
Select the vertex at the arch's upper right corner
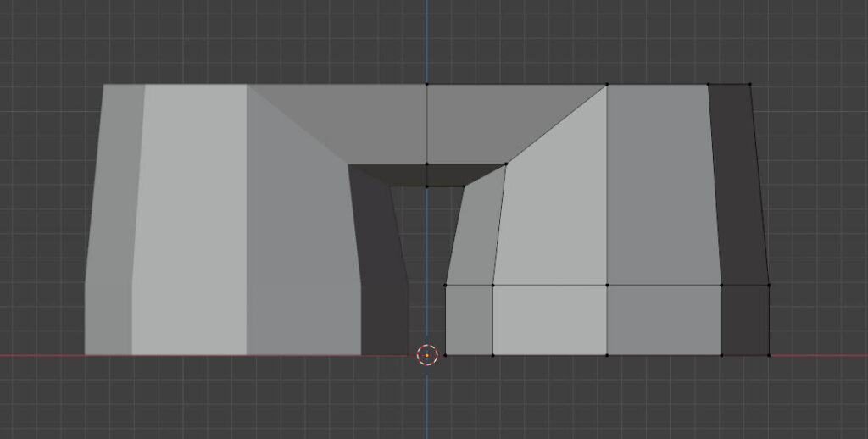pos(506,164)
